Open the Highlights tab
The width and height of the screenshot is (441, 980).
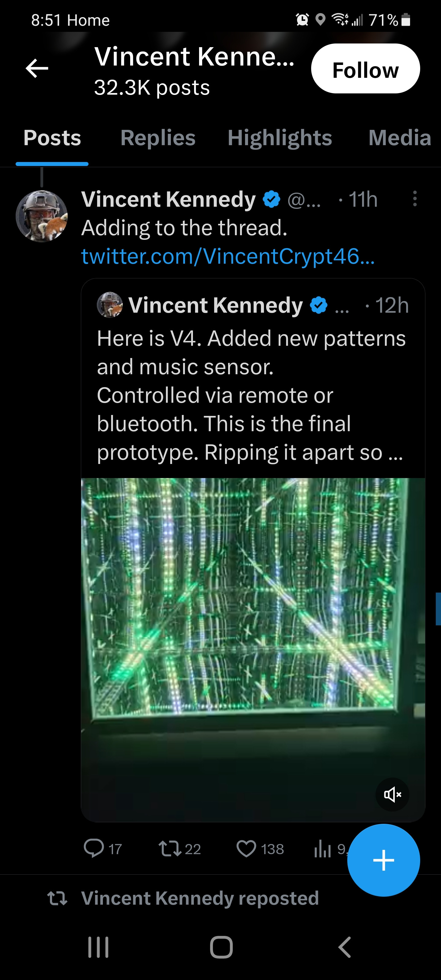[280, 138]
